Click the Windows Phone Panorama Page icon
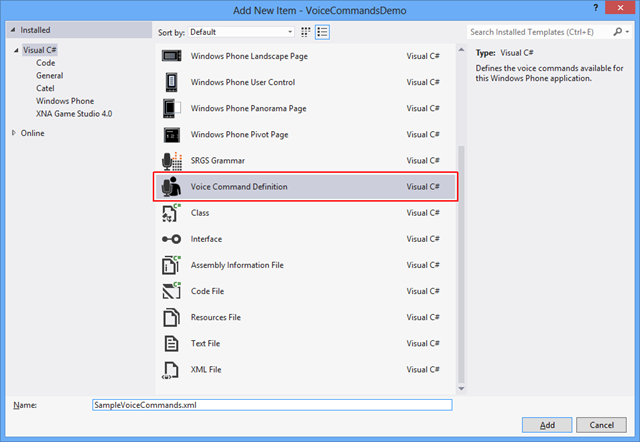The width and height of the screenshot is (640, 442). point(170,107)
